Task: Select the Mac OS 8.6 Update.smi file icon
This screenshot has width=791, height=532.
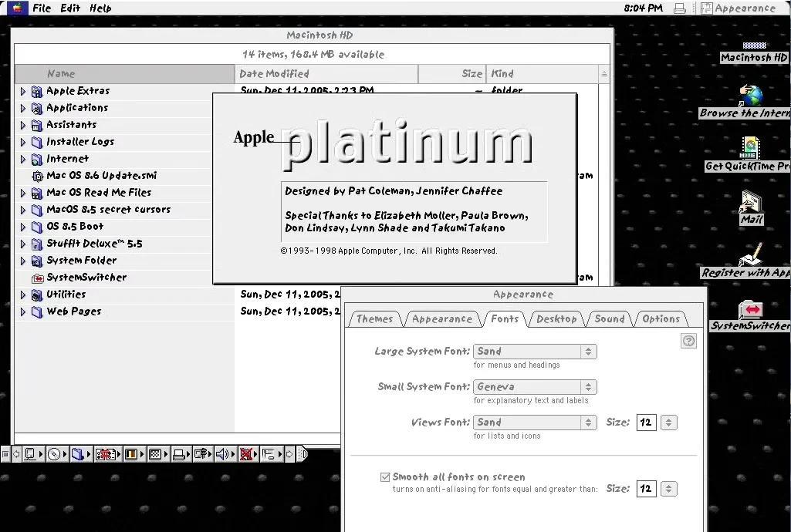Action: pyautogui.click(x=37, y=177)
